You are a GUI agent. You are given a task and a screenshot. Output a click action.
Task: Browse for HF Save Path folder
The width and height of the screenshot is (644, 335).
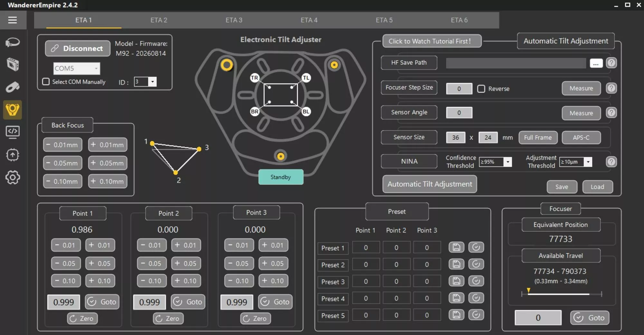pos(596,63)
